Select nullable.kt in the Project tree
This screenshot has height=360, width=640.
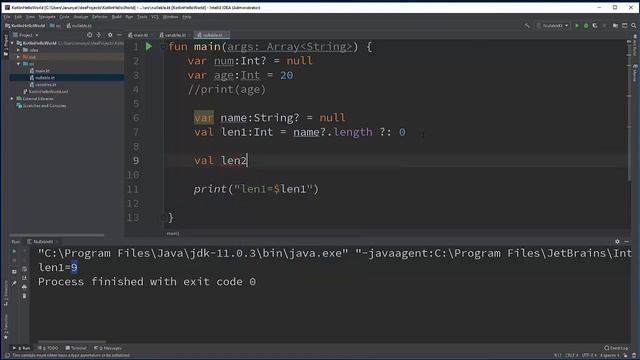tap(42, 78)
